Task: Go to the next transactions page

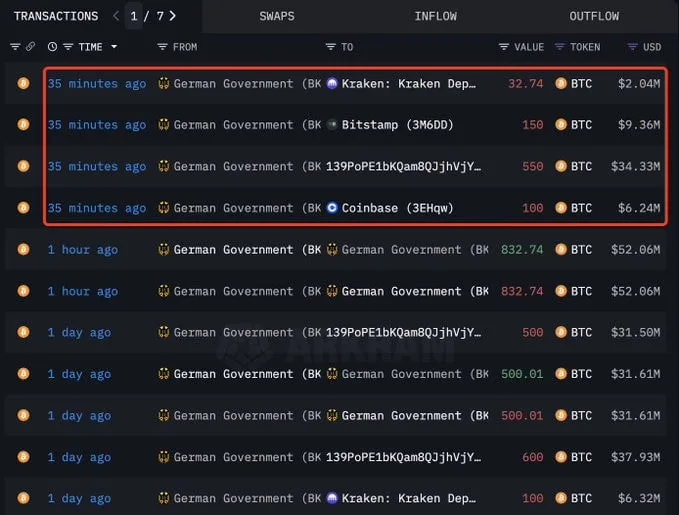Action: pyautogui.click(x=172, y=16)
